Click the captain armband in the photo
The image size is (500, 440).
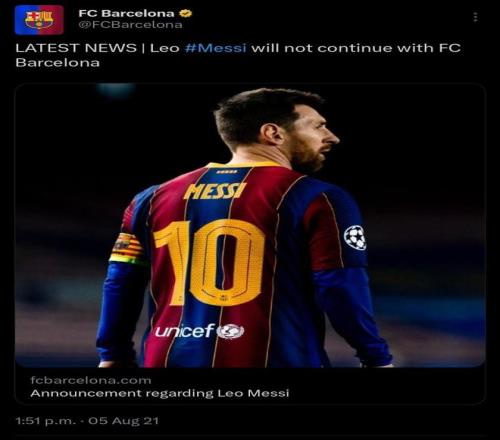[x=127, y=249]
